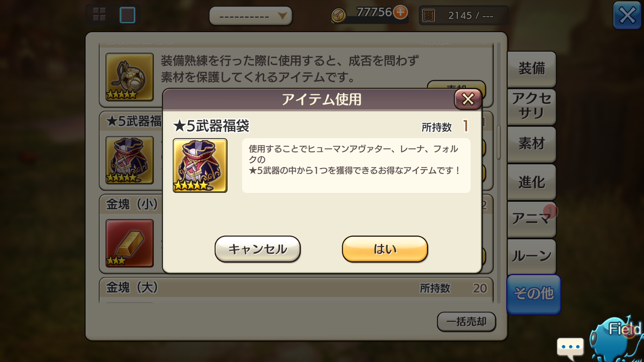
Task: Select single-item list view icon
Action: [127, 15]
